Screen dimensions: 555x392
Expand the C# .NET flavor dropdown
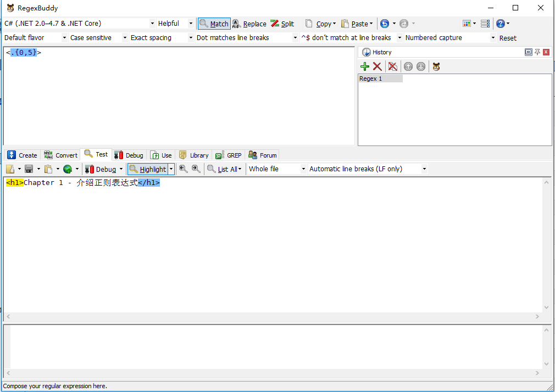(152, 24)
